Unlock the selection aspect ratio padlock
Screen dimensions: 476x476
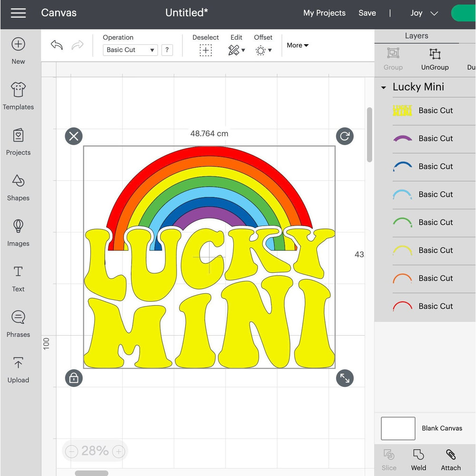[x=74, y=378]
